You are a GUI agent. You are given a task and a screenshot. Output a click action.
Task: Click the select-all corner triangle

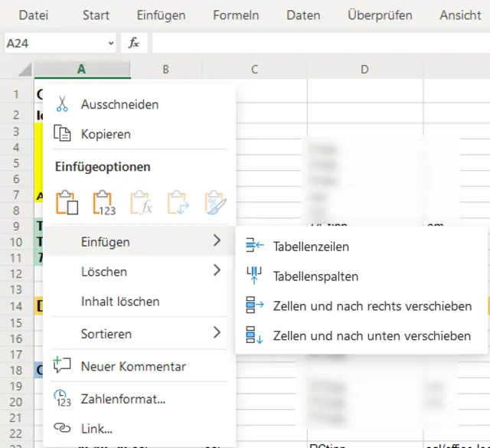point(25,69)
